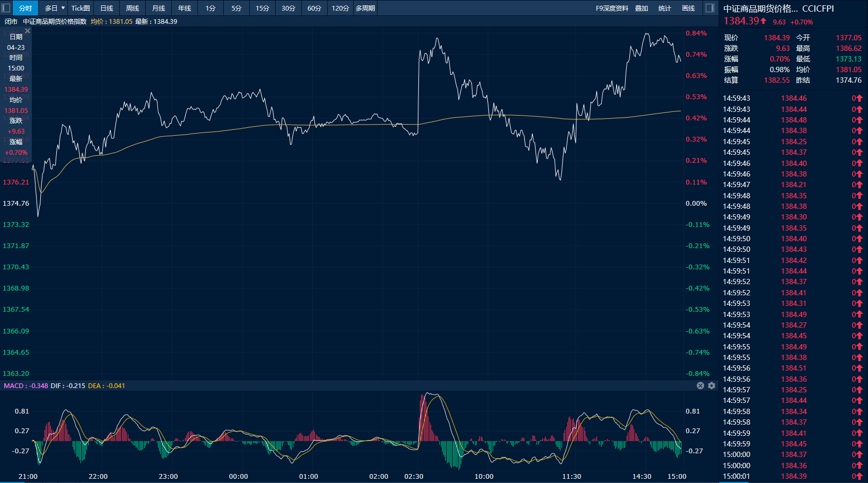The width and height of the screenshot is (868, 483).
Task: Open F9深度资料 detailed info
Action: tap(612, 8)
